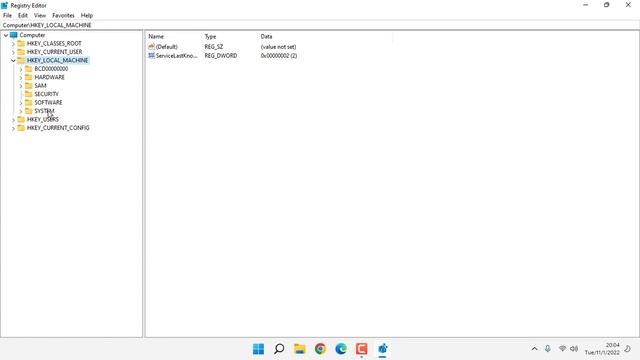
Task: Launch Google Chrome from taskbar
Action: coord(320,349)
